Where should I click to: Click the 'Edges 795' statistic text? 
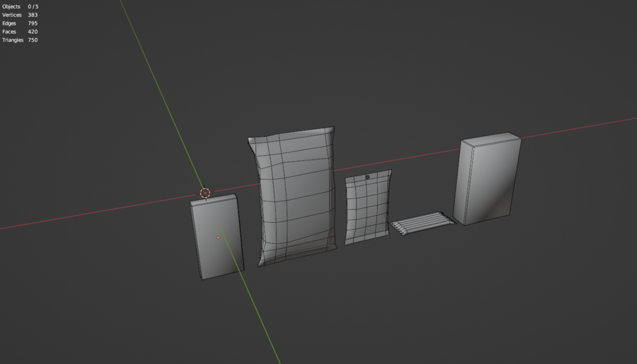point(20,23)
